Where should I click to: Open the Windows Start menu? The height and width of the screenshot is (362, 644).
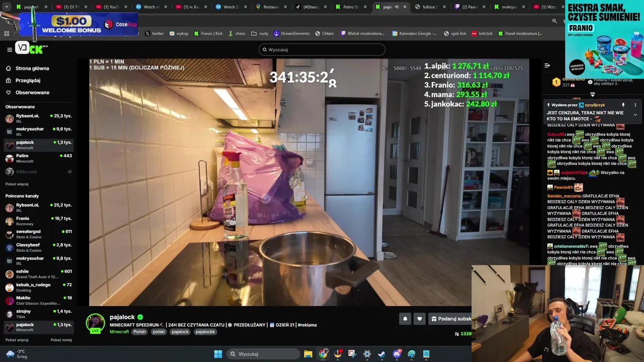click(218, 354)
